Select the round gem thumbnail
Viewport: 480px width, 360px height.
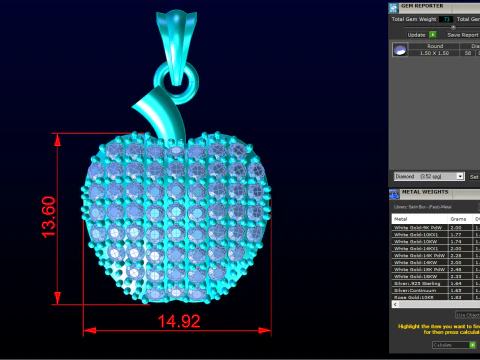pyautogui.click(x=400, y=50)
